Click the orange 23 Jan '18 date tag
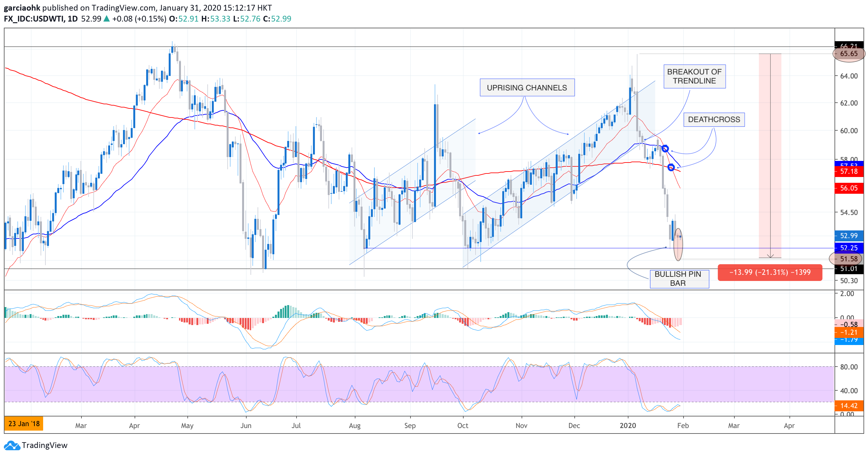 coord(24,424)
